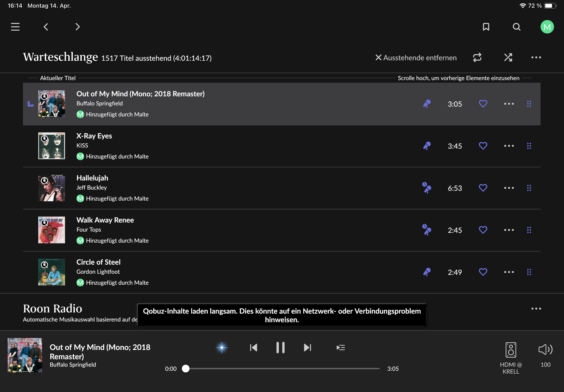This screenshot has width=564, height=392.
Task: Open artist link Jeff Buckley
Action: coord(92,188)
